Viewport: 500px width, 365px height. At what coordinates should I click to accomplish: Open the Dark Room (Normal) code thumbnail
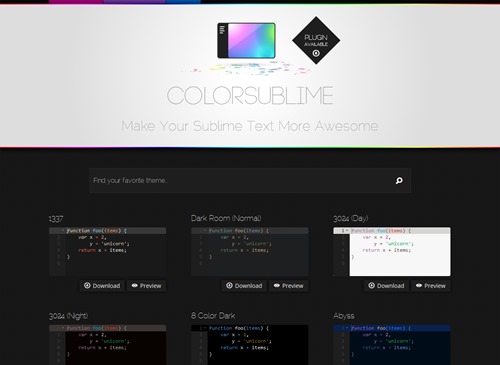pos(250,252)
